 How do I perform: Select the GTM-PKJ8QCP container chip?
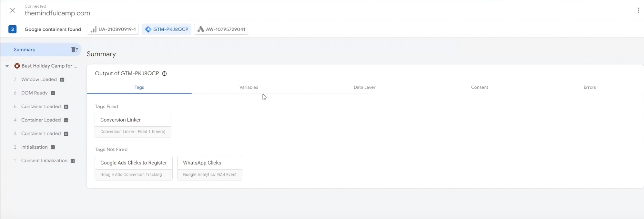[x=166, y=29]
